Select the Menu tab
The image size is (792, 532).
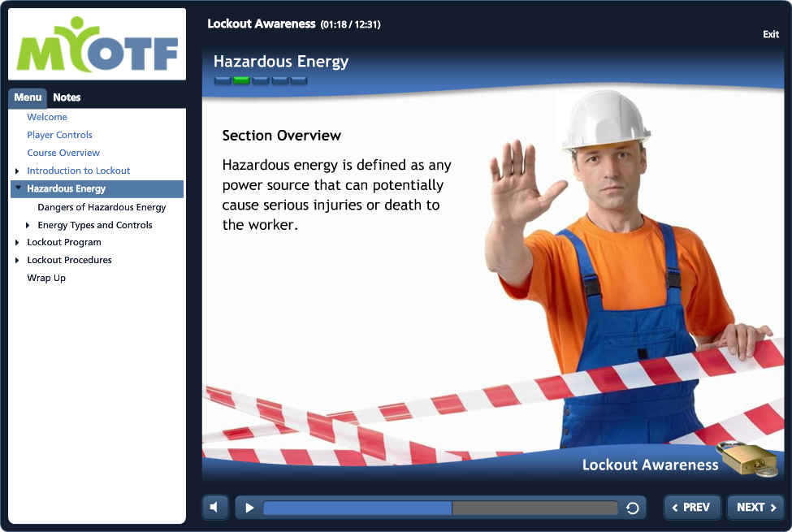click(x=28, y=97)
